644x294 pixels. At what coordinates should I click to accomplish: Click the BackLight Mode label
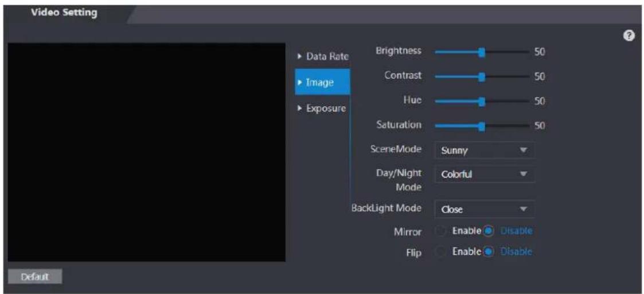[387, 208]
